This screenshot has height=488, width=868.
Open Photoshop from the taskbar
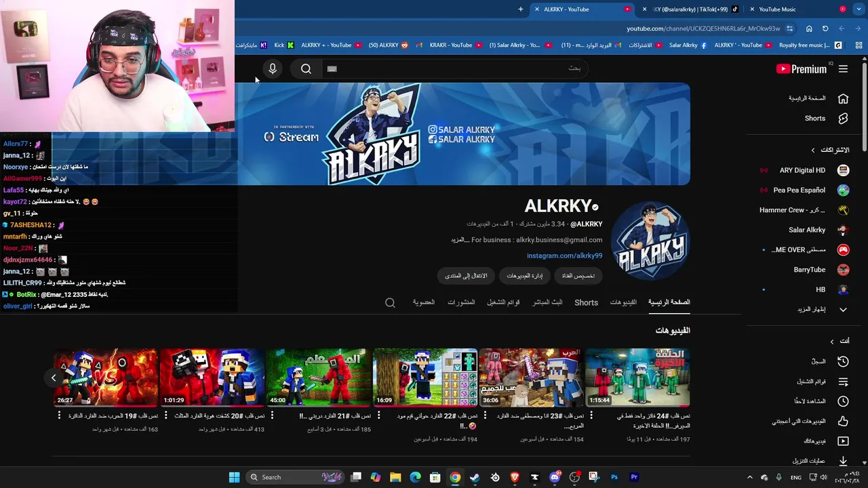(614, 477)
